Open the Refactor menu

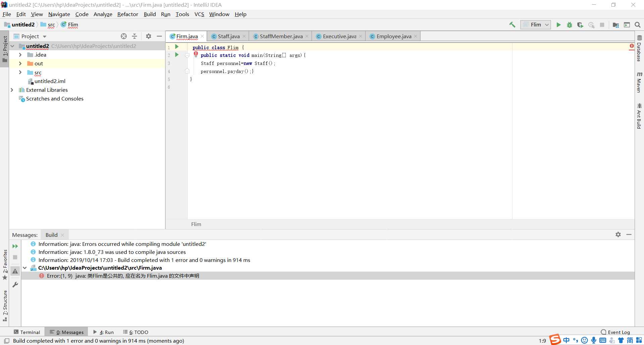click(127, 14)
